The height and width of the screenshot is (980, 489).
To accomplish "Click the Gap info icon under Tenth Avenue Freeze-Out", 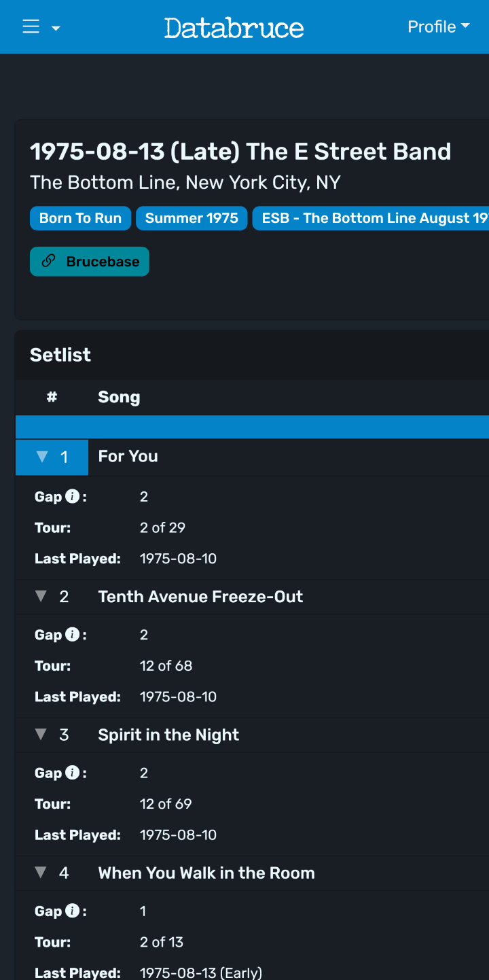I will point(72,635).
